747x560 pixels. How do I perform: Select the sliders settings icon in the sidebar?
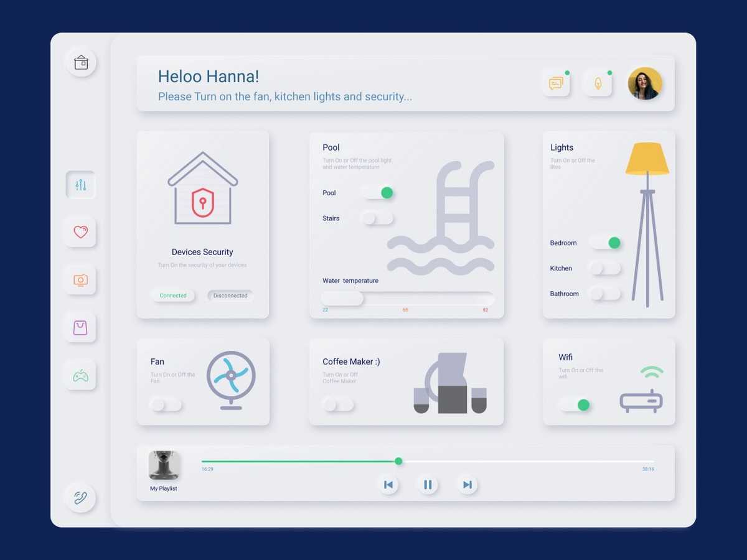(80, 185)
